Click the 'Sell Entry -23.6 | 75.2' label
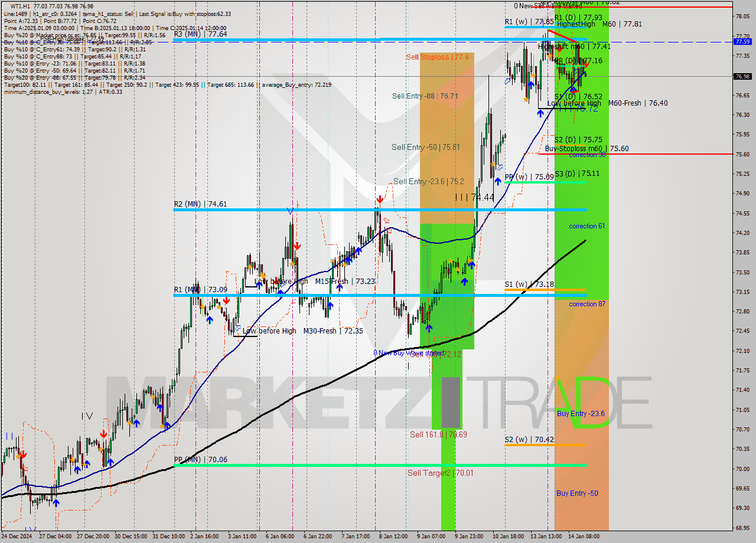The height and width of the screenshot is (543, 756). (429, 182)
